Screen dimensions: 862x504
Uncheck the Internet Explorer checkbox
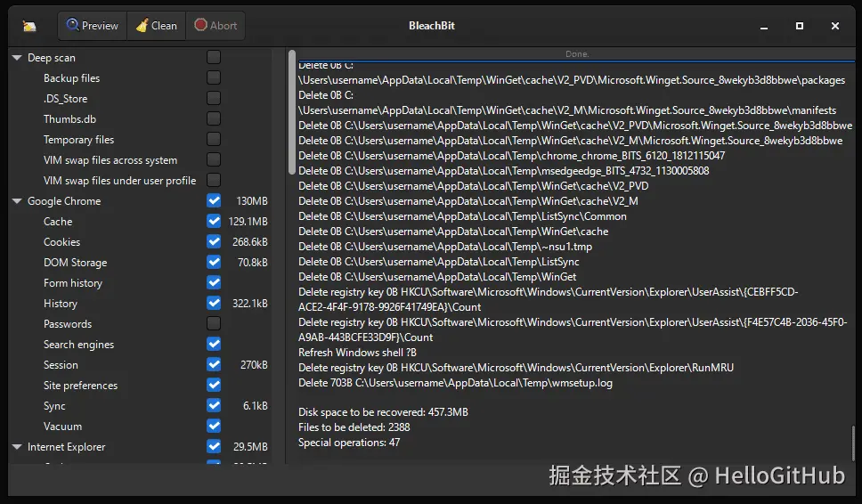click(214, 446)
